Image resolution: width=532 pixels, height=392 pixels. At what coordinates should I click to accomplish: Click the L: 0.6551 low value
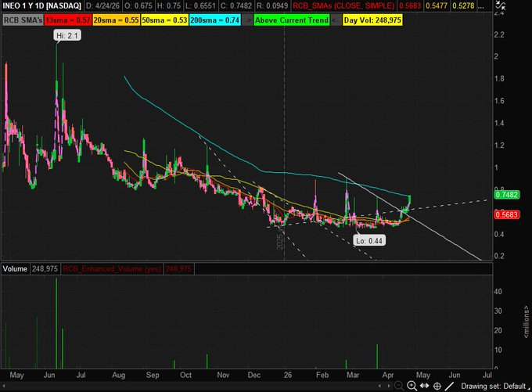[200, 5]
